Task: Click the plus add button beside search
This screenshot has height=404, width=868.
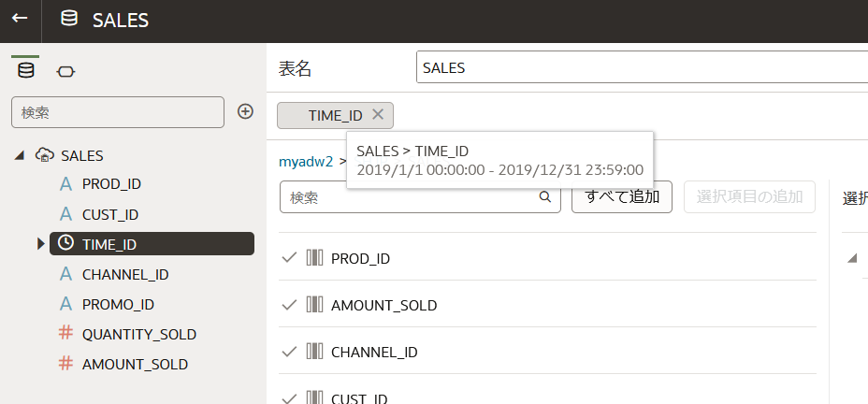Action: (x=245, y=112)
